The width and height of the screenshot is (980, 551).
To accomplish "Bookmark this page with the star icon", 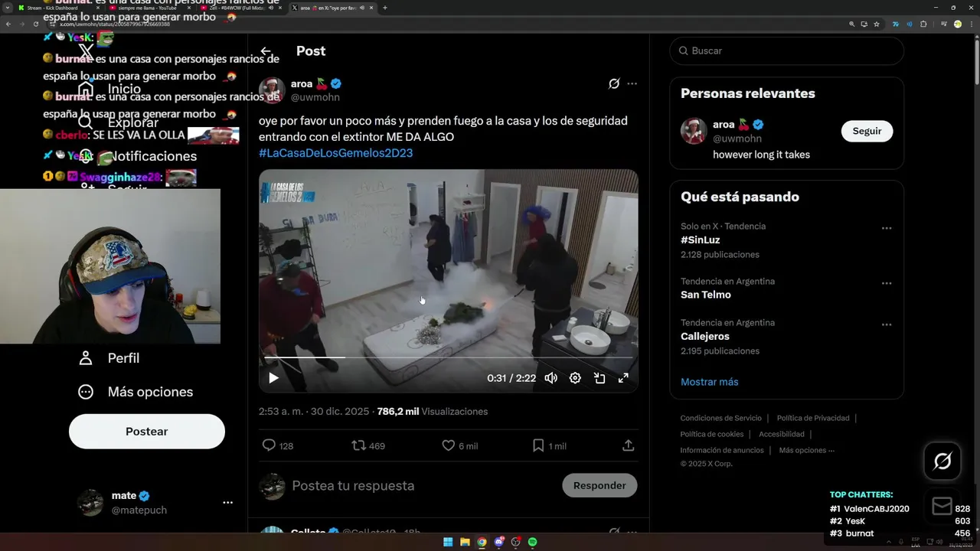I will click(876, 24).
